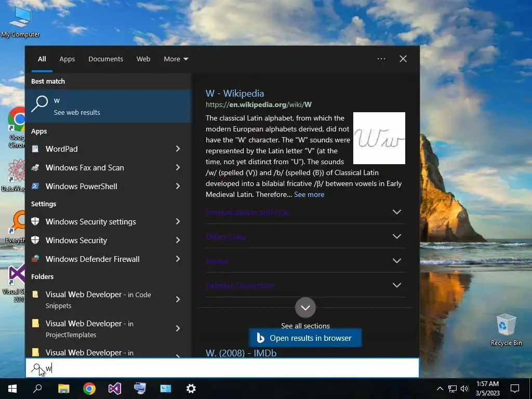Switch to the Apps search tab

point(67,59)
